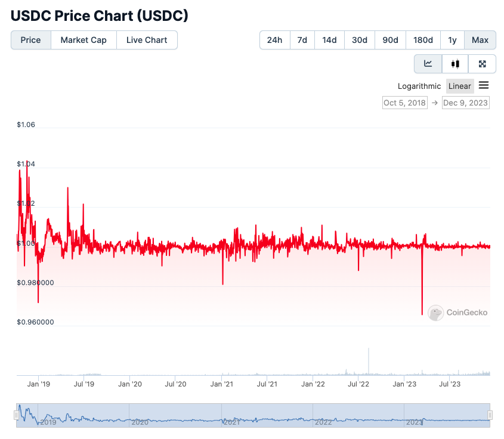Screen dimensions: 504x439
Task: Show the 1y price range
Action: (452, 40)
